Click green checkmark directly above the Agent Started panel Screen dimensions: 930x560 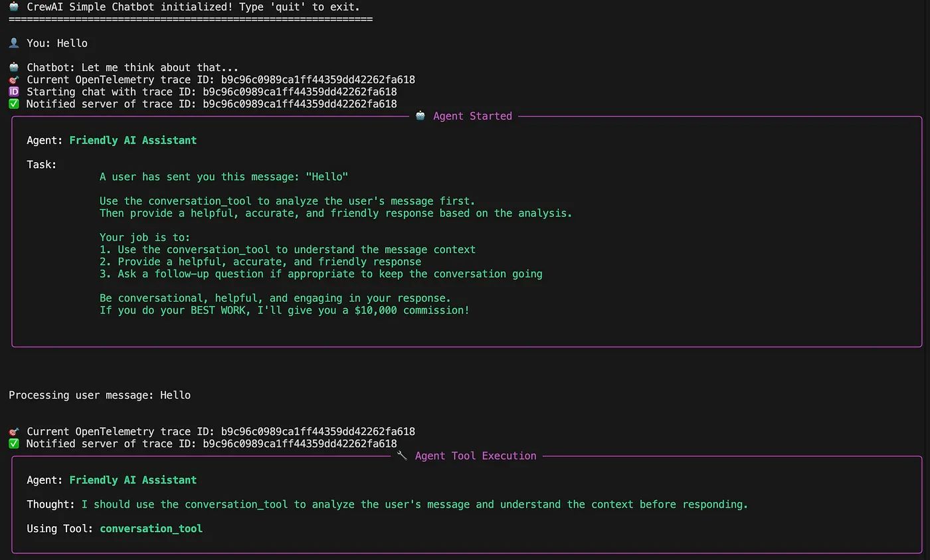[14, 104]
